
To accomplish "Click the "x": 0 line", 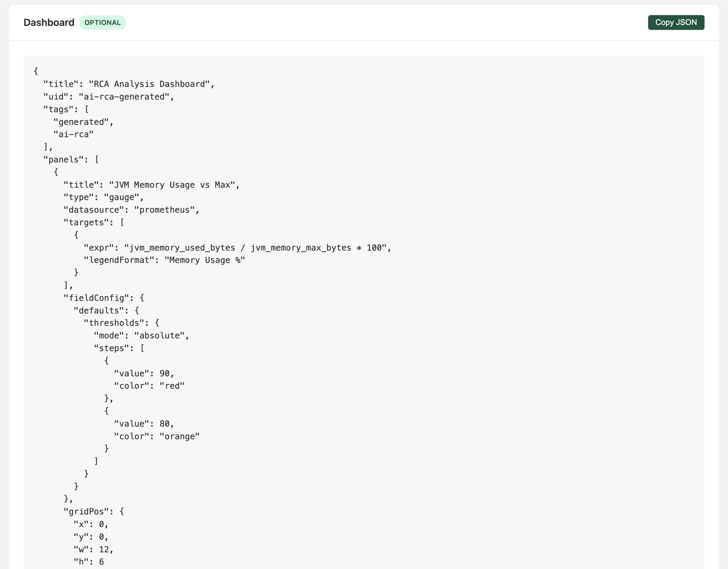I will coord(91,524).
